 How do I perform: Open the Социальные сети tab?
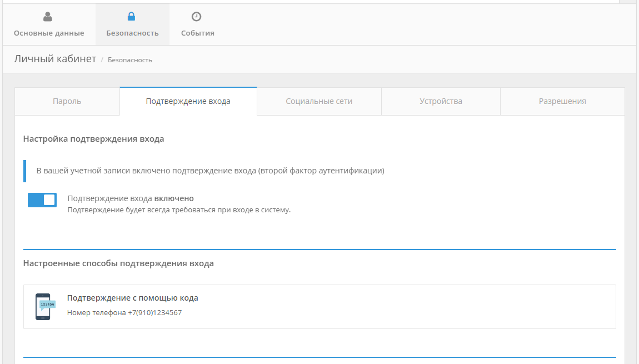tap(319, 101)
